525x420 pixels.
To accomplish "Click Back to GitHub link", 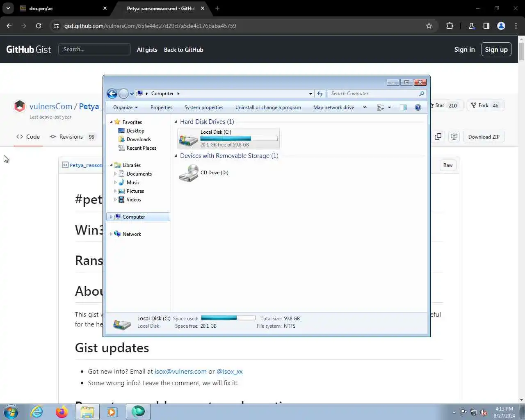I will pos(183,50).
